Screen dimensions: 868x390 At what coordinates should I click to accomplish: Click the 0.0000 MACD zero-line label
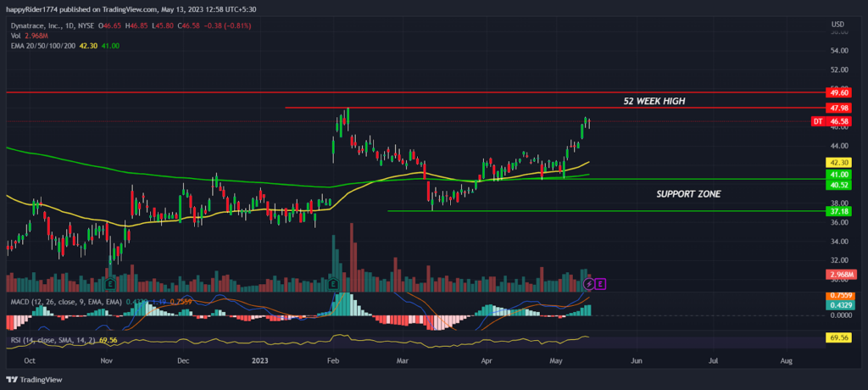click(x=842, y=315)
